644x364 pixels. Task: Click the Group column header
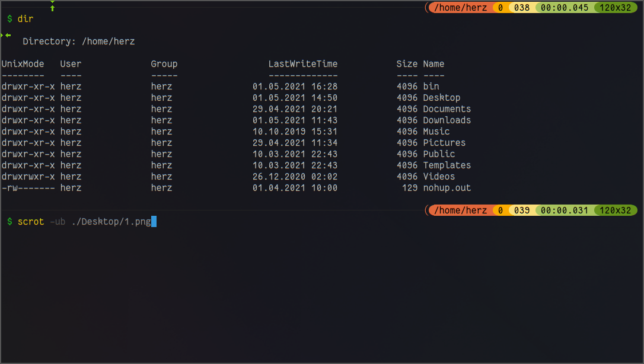(164, 64)
